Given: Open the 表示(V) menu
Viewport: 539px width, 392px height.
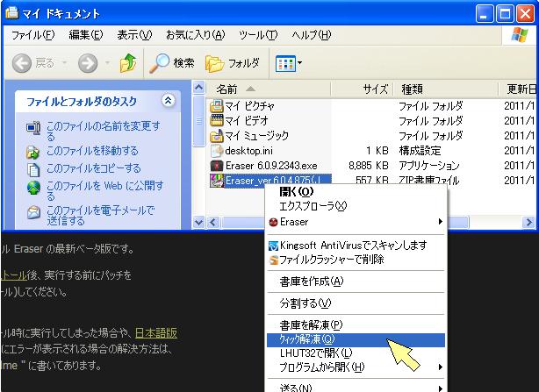Looking at the screenshot, I should 134,35.
